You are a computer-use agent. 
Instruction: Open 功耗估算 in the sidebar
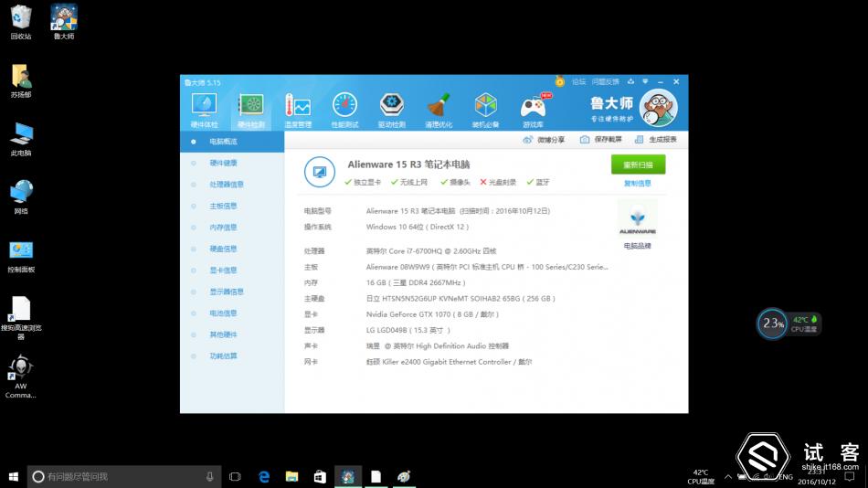[x=223, y=355]
